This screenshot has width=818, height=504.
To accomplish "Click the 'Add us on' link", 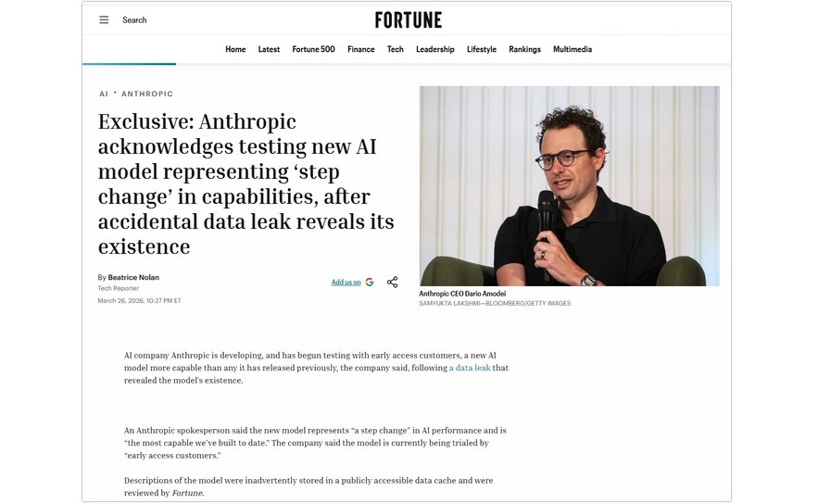I will [346, 283].
